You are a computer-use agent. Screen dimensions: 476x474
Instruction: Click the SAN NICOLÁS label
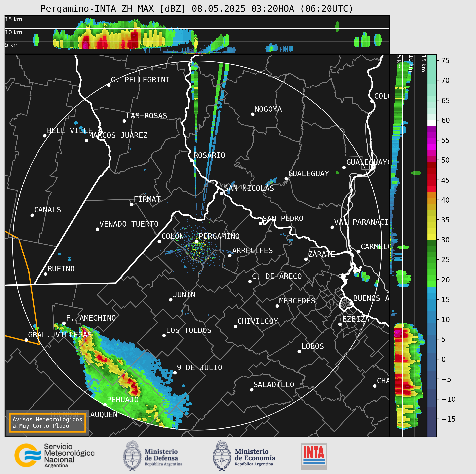[x=249, y=188]
